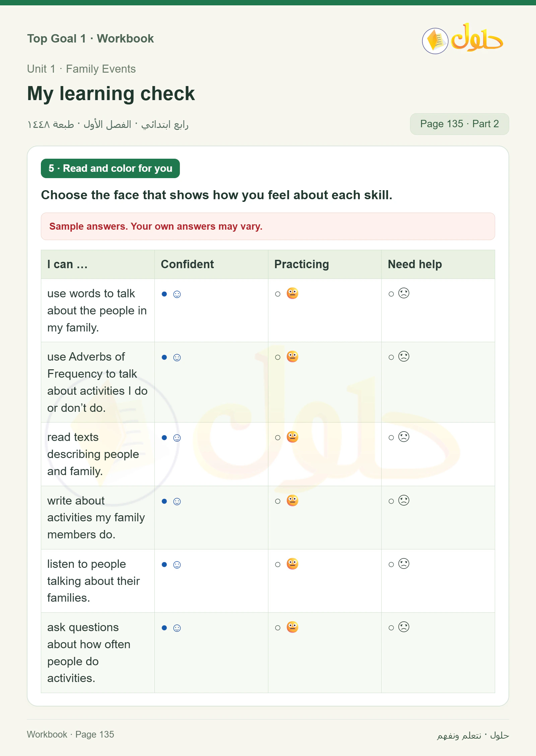Select filled Confident radio for 'read texts' row
Screen dimensions: 536x756
click(x=164, y=438)
